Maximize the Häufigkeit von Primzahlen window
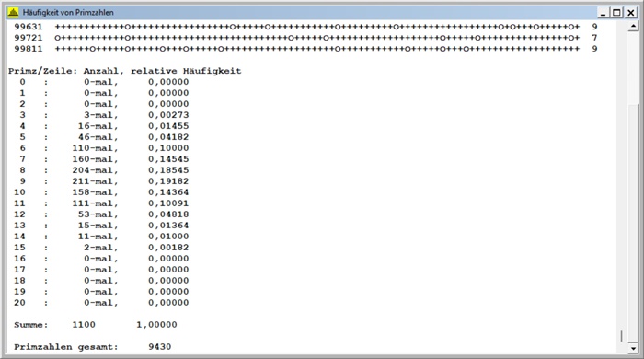The width and height of the screenshot is (644, 359). [617, 13]
